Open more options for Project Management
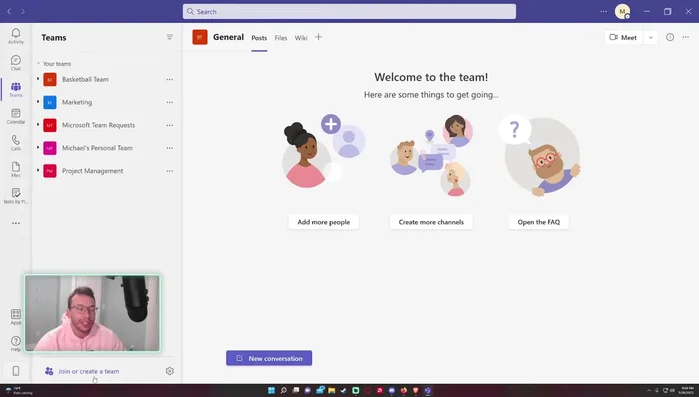This screenshot has width=699, height=397. point(169,171)
